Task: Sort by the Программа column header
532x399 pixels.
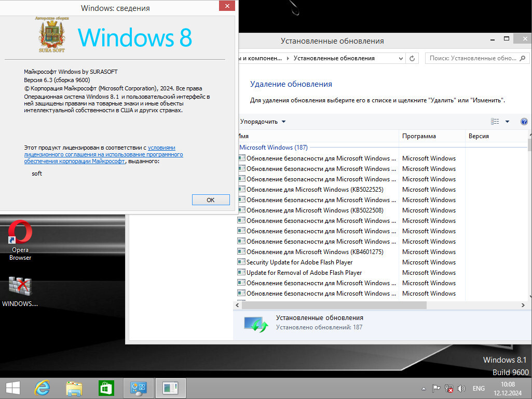Action: click(x=432, y=136)
